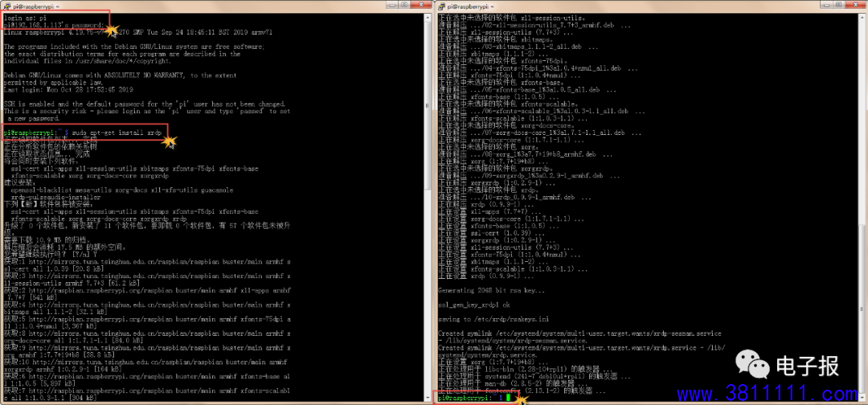This screenshot has height=405, width=868.
Task: Close the left PuTTY window
Action: pyautogui.click(x=420, y=5)
